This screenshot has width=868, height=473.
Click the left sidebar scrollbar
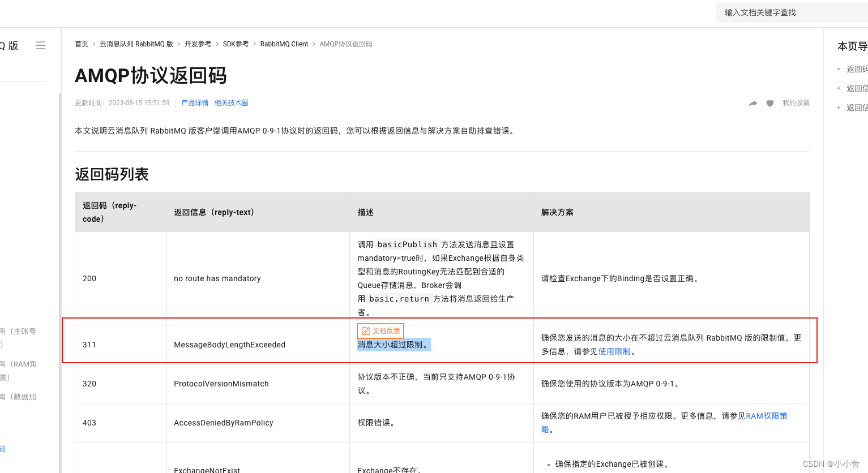pos(59,283)
